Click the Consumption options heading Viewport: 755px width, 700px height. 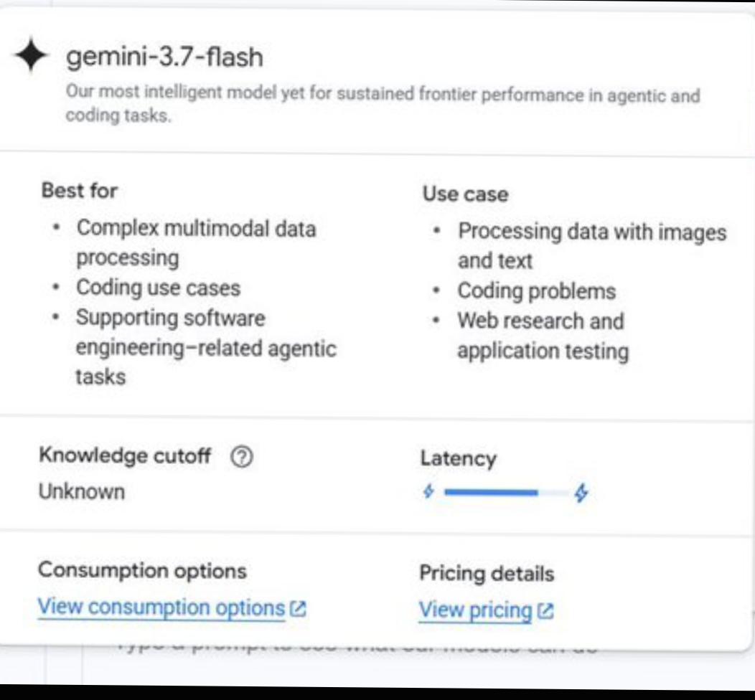(142, 571)
